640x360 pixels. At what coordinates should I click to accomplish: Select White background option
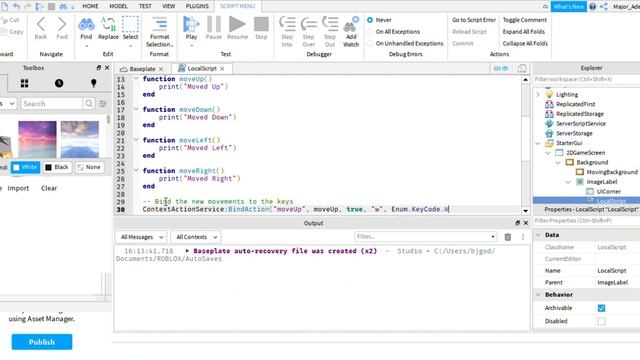point(25,167)
